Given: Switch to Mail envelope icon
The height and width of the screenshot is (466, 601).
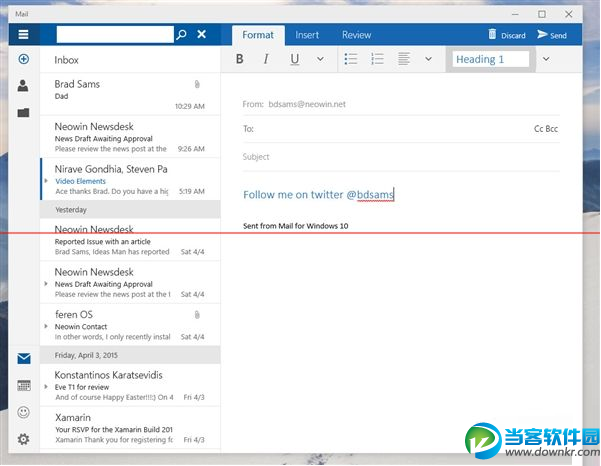Looking at the screenshot, I should click(x=24, y=359).
